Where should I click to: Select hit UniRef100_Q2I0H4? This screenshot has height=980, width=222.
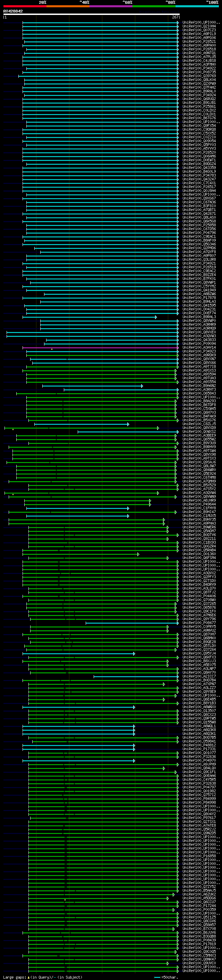(199, 26)
